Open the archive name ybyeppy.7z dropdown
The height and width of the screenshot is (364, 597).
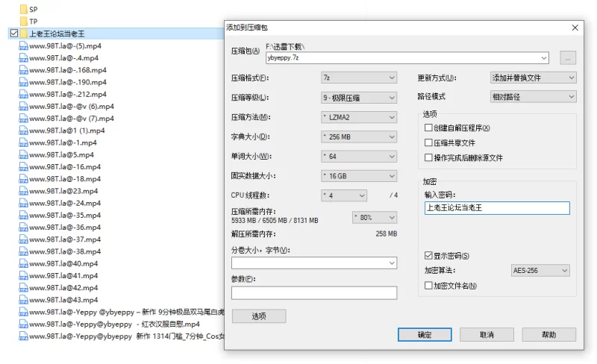[544, 58]
